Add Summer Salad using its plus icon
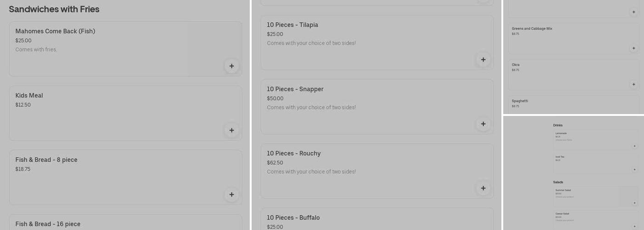The height and width of the screenshot is (230, 644). click(635, 203)
